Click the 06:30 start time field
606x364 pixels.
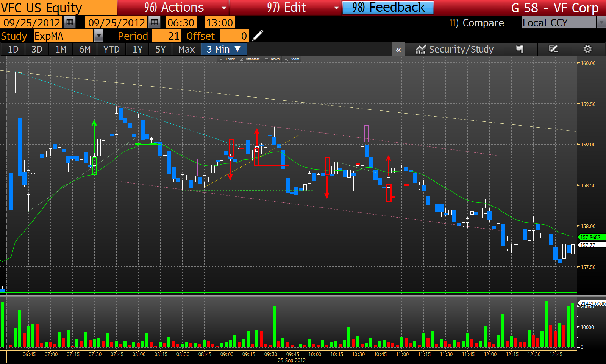181,23
